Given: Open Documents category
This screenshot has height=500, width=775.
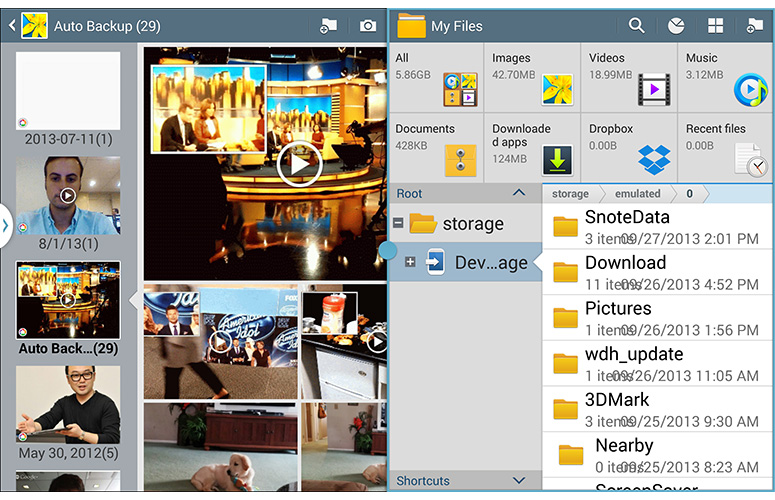Looking at the screenshot, I should click(x=436, y=148).
